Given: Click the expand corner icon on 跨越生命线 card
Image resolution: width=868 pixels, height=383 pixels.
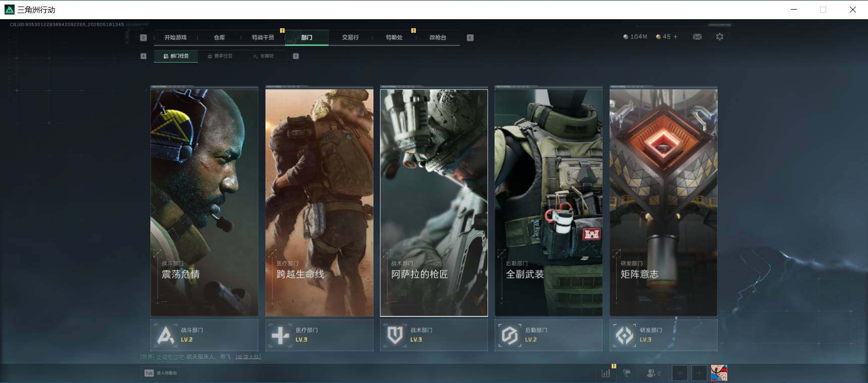Looking at the screenshot, I should coord(273,253).
